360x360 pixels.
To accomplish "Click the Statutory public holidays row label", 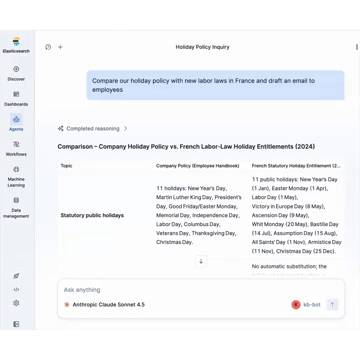I will pyautogui.click(x=92, y=215).
